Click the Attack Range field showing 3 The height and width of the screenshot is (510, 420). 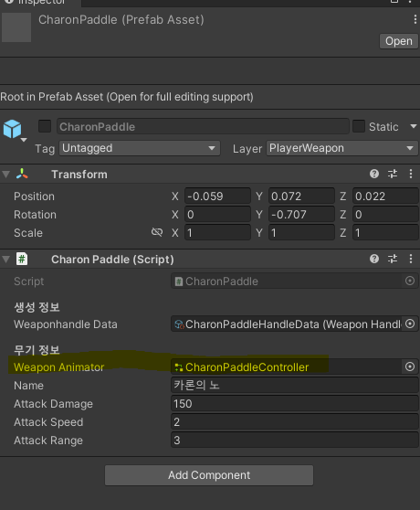click(295, 440)
